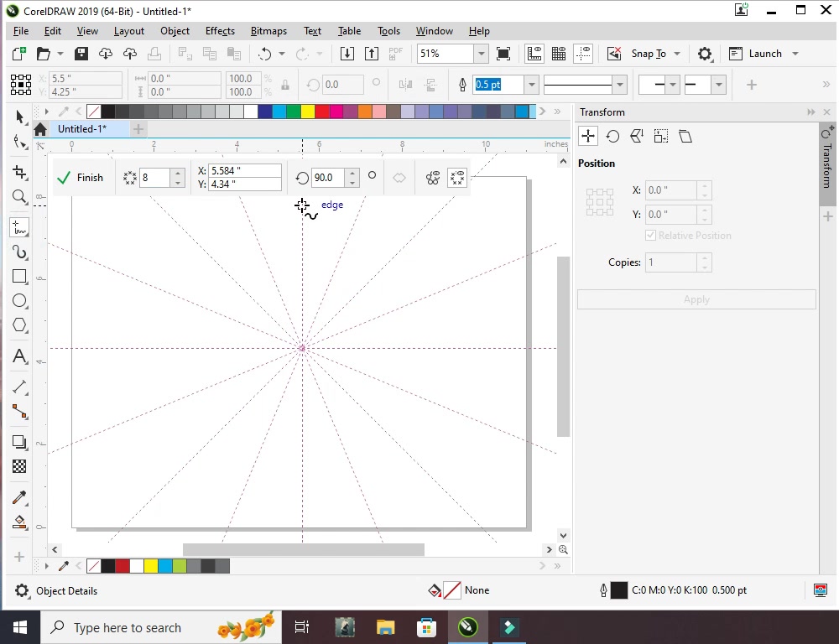This screenshot has width=839, height=644.
Task: Open the zoom level dropdown
Action: point(481,54)
